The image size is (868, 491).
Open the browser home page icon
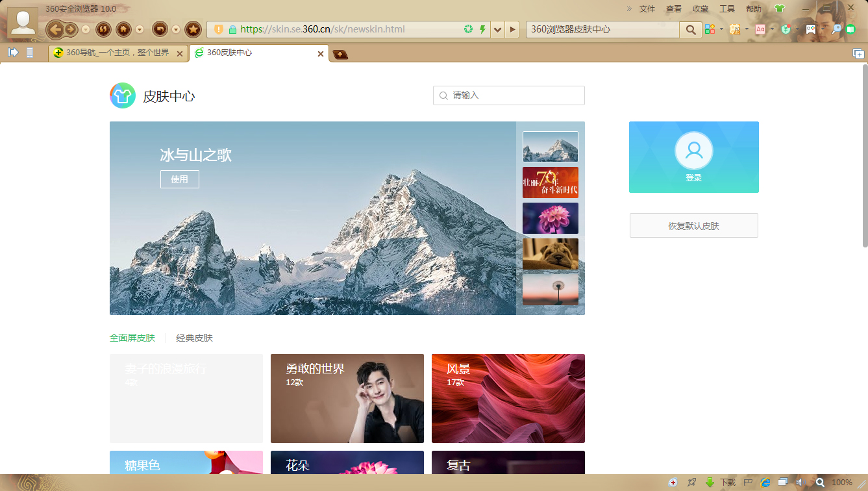click(x=123, y=29)
